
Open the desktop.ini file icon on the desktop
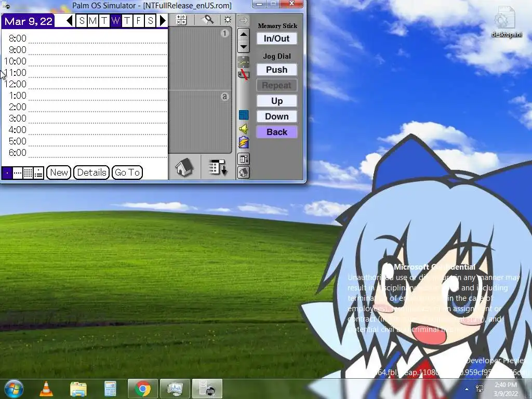tap(506, 22)
